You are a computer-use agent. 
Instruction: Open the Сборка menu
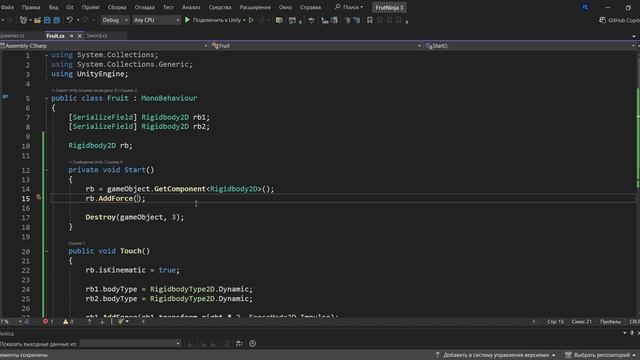coord(117,7)
